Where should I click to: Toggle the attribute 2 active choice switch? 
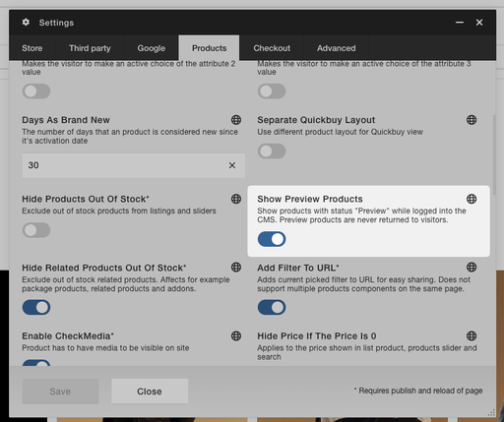pyautogui.click(x=36, y=91)
